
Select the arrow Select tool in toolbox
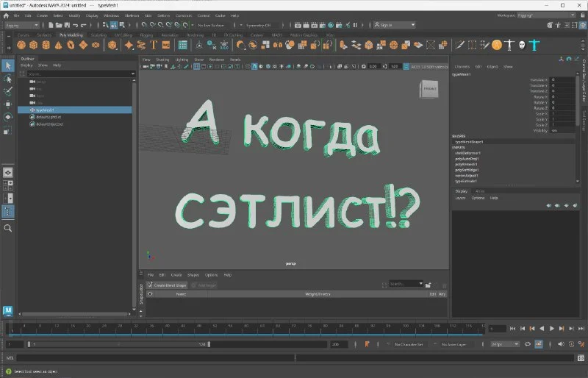[8, 65]
